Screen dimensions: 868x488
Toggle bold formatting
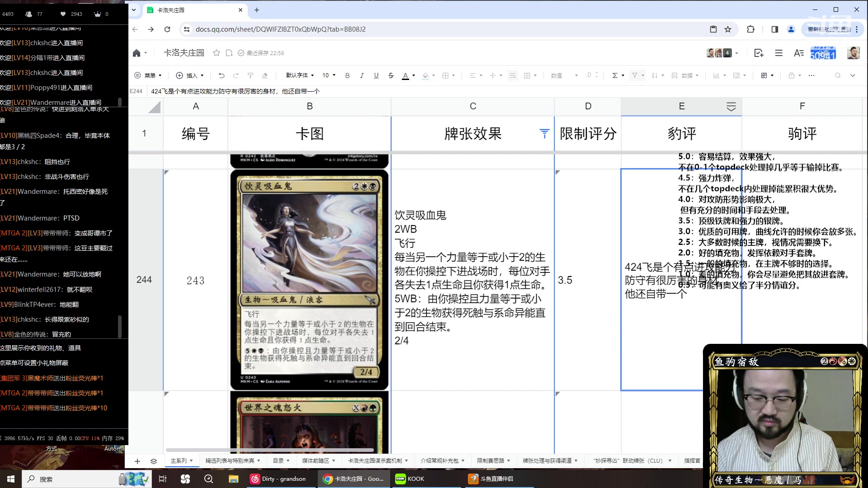[x=347, y=75]
